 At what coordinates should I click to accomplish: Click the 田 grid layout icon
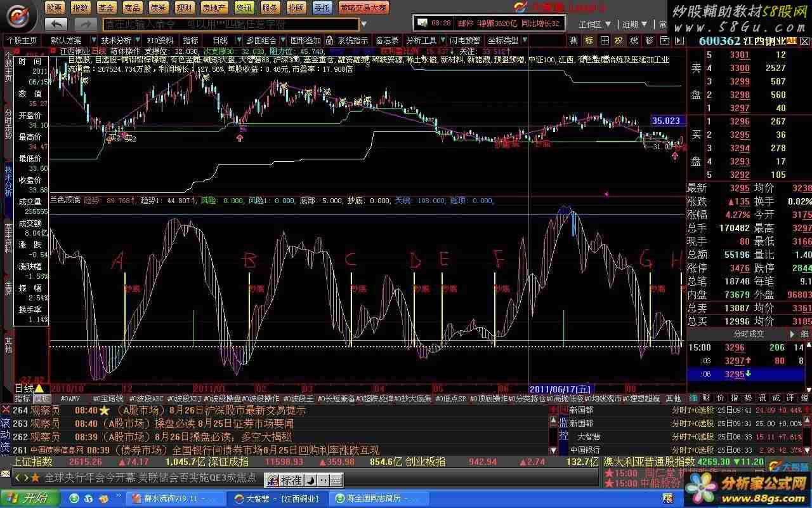[x=604, y=40]
